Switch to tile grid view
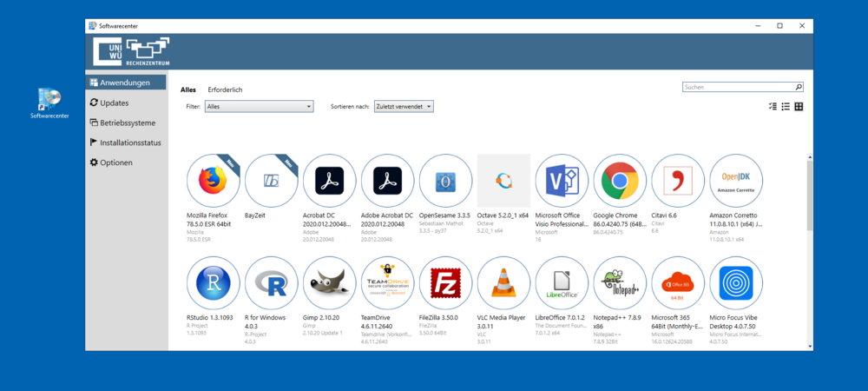This screenshot has width=868, height=391. 799,107
